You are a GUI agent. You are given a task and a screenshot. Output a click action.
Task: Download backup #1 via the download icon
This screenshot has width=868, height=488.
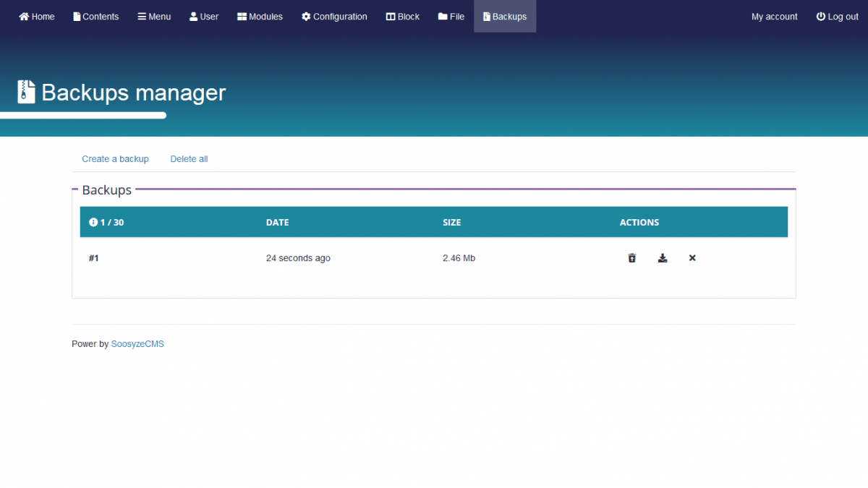coord(662,258)
